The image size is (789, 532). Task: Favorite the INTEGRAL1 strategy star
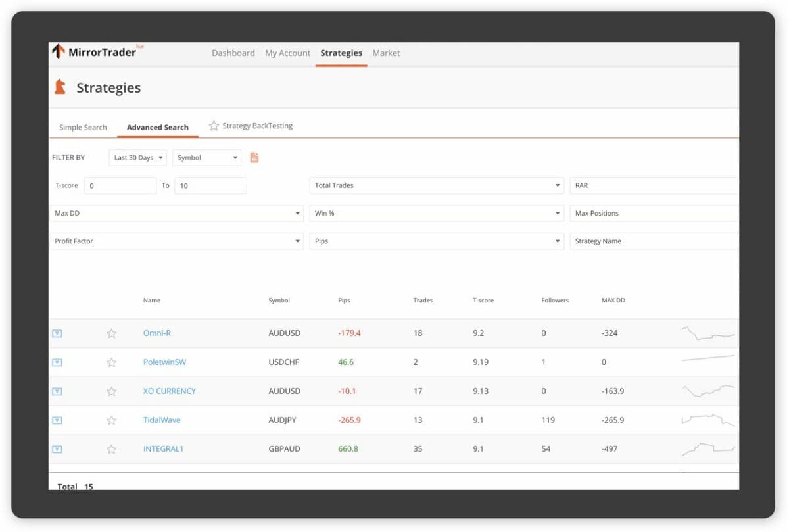click(112, 449)
